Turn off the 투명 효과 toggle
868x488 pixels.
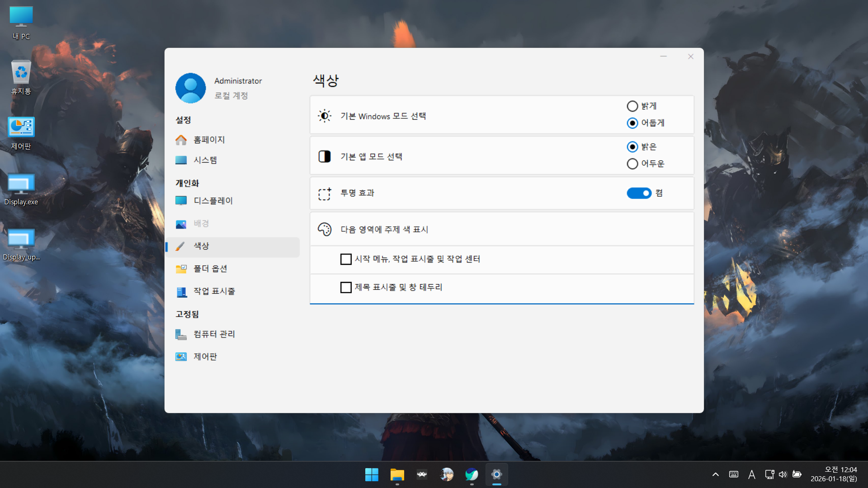pos(639,193)
